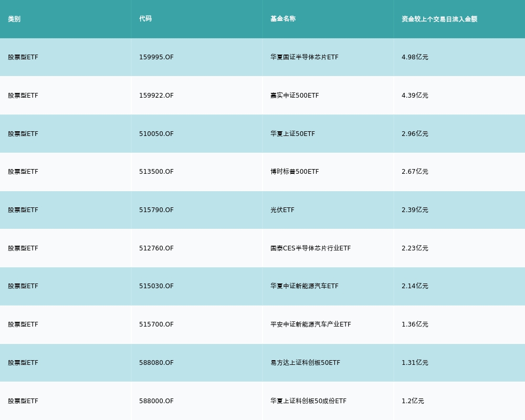Viewport: 525px width, 420px height.
Task: Click the 2.39亿元 inflow amount cell
Action: [x=415, y=210]
